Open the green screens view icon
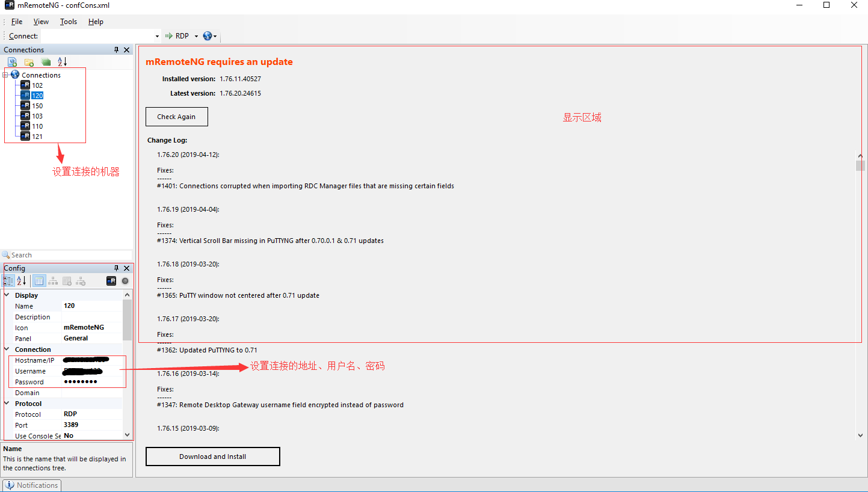The width and height of the screenshot is (868, 492). pyautogui.click(x=46, y=61)
